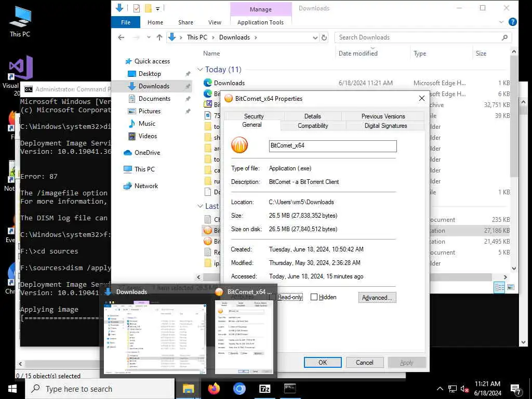Screen dimensions: 532x399
Task: Open This PC desktop icon
Action: [x=20, y=22]
